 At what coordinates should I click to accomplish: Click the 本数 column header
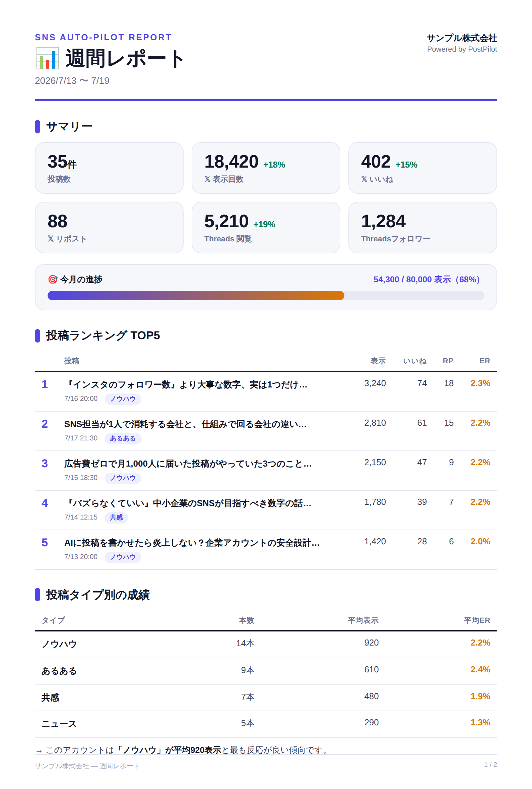tap(246, 620)
